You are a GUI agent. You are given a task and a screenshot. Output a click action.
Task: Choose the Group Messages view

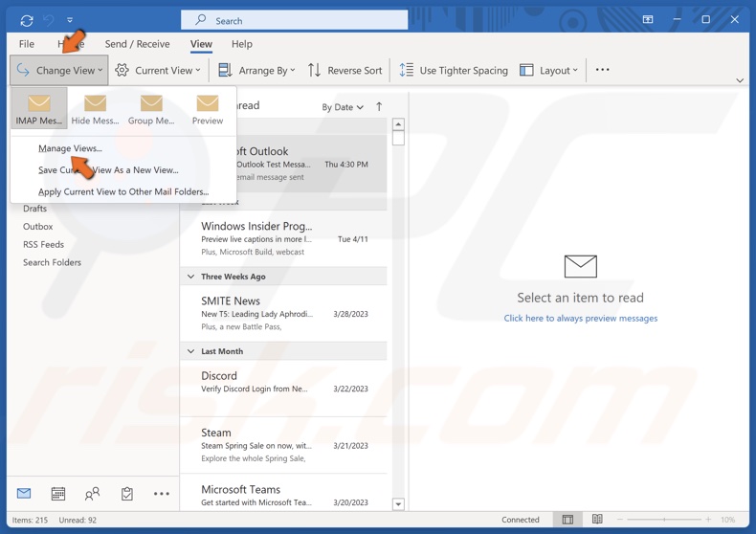point(151,108)
